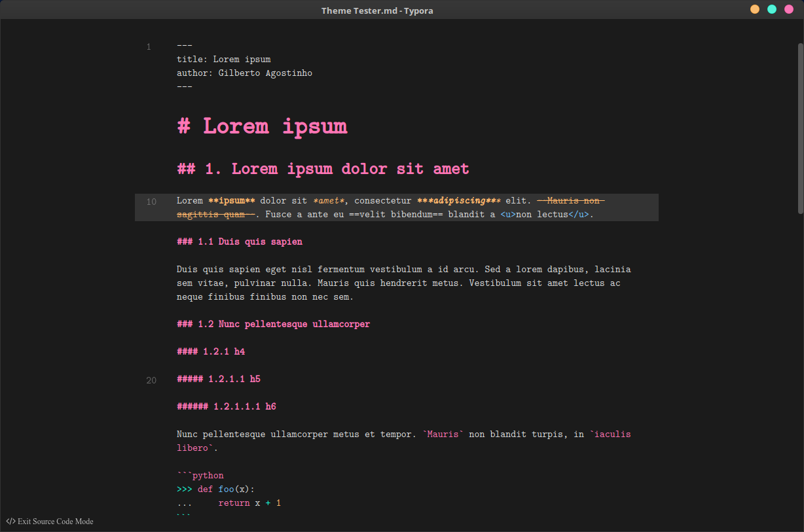Click inline code '`iaculis' at line end
Image resolution: width=804 pixels, height=532 pixels.
[610, 434]
